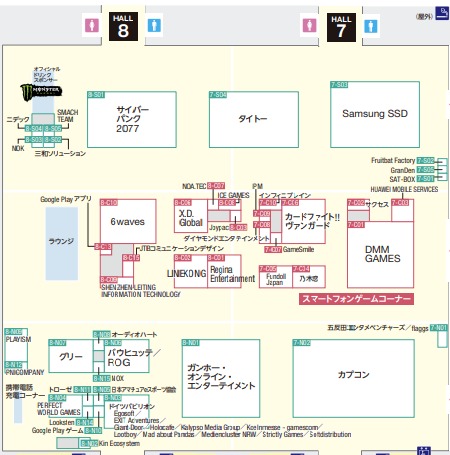450x455 pixels.
Task: Click the オフィシャルドリンクスポンサー caption
Action: 47,74
